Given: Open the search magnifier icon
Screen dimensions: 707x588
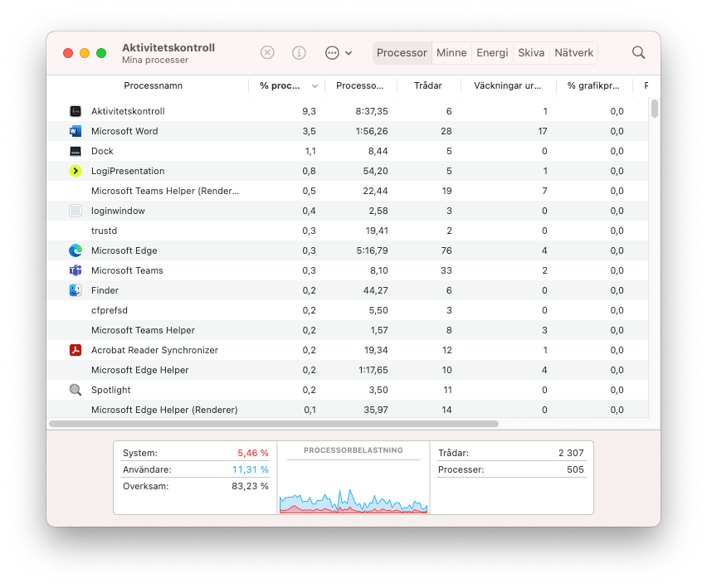Looking at the screenshot, I should [638, 52].
